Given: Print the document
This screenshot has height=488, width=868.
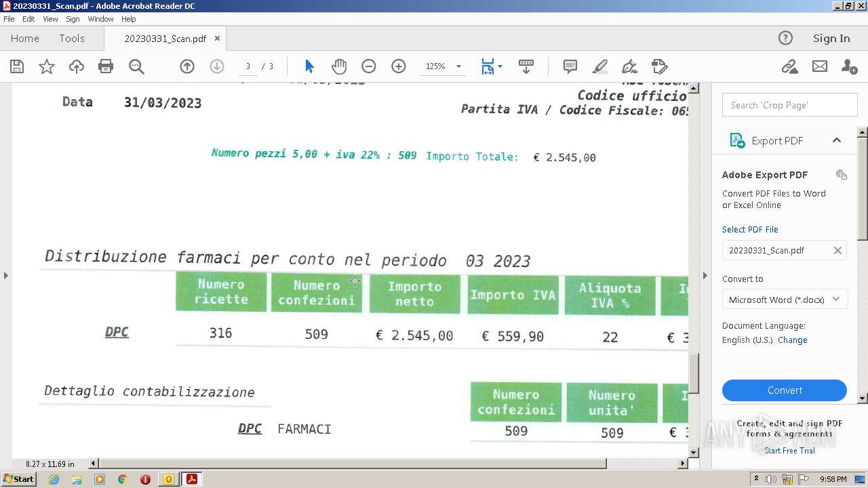Looking at the screenshot, I should [x=106, y=66].
